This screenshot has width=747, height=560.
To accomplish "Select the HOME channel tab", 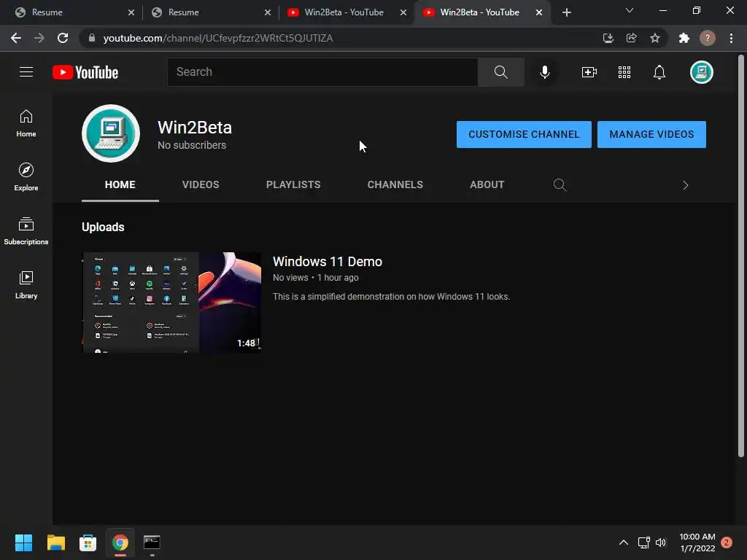I will click(x=120, y=184).
